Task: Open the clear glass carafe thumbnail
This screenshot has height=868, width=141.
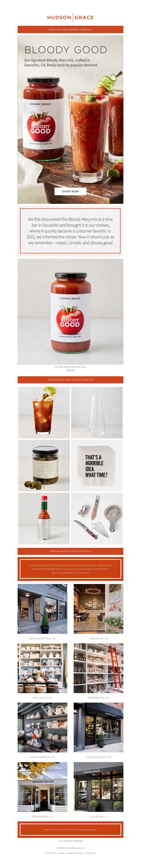Action: point(97,412)
